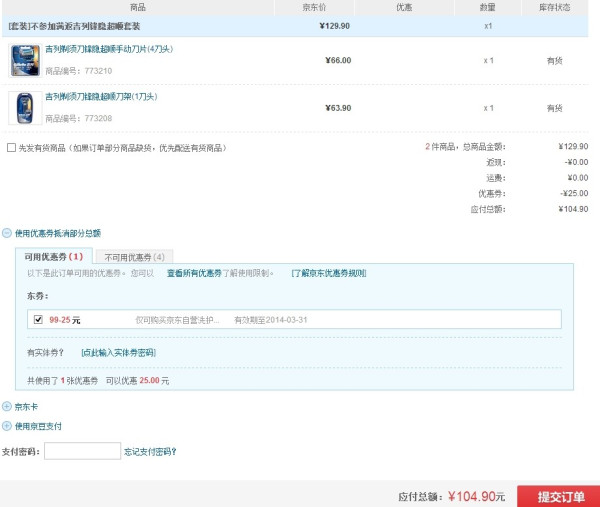
Task: Click the 京东价 column header
Action: coord(314,7)
